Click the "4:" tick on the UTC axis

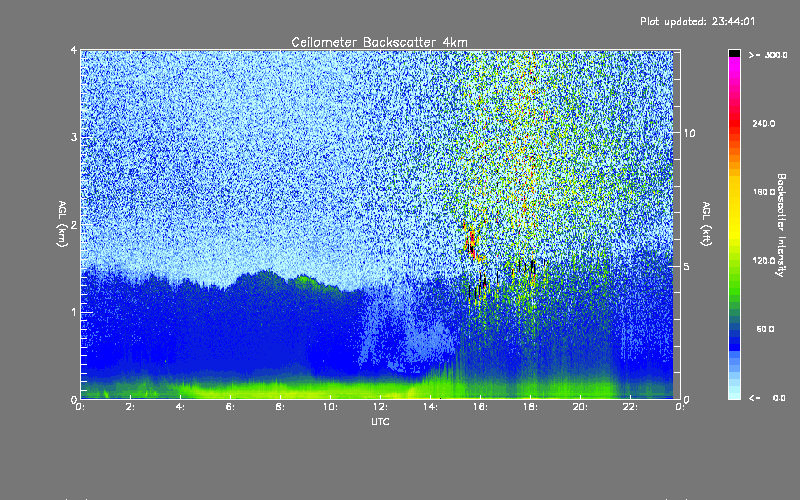(180, 407)
